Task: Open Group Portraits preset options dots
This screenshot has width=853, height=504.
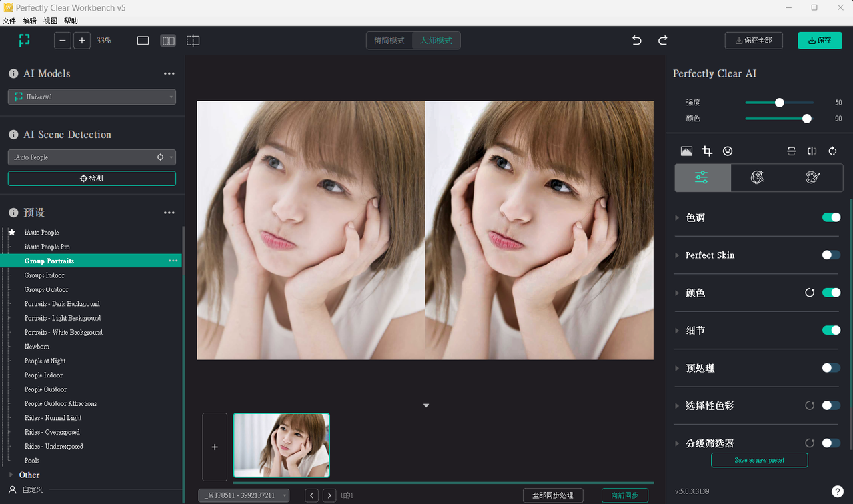Action: pyautogui.click(x=173, y=261)
